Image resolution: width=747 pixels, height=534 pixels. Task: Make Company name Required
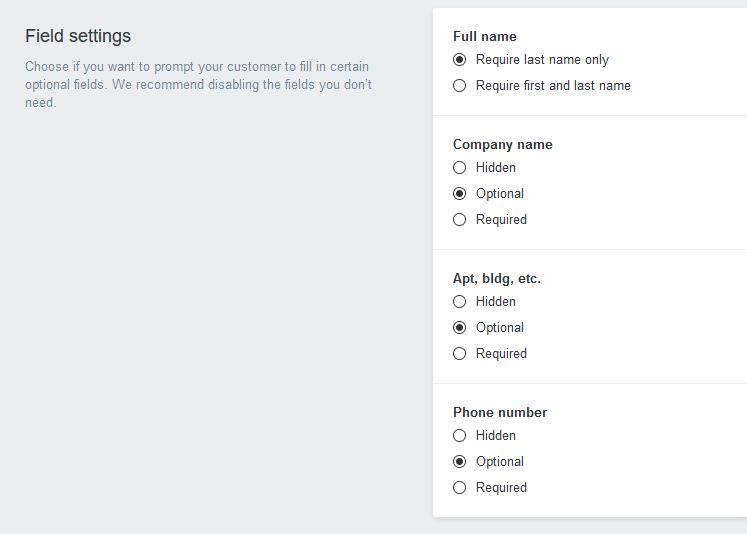pyautogui.click(x=460, y=220)
